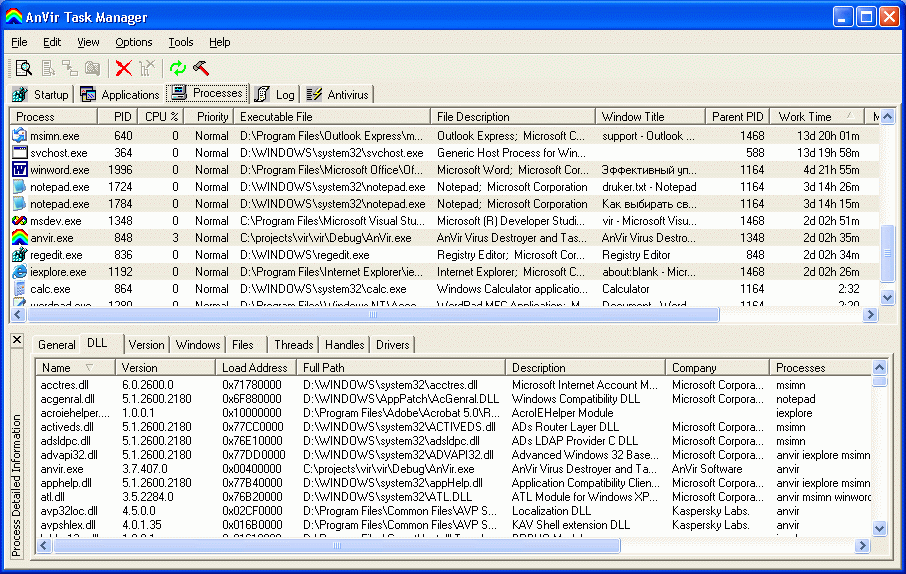Image resolution: width=906 pixels, height=574 pixels.
Task: Click DLL list scrollbar down arrow
Action: click(x=879, y=528)
